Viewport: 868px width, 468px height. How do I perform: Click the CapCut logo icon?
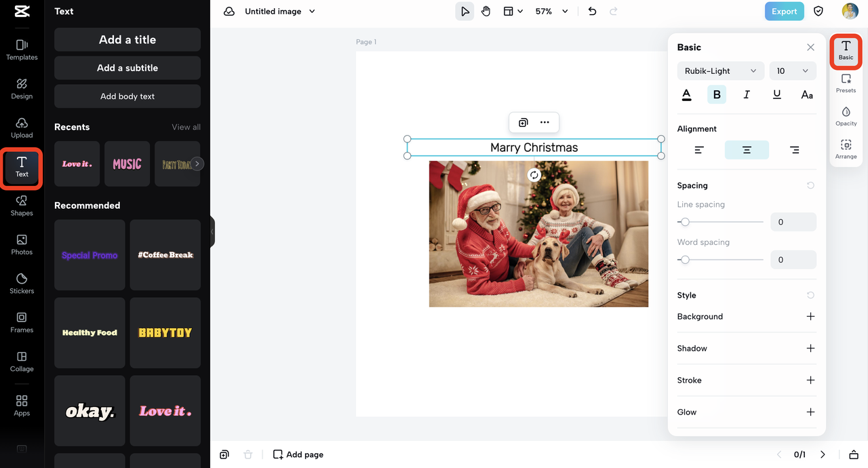22,12
